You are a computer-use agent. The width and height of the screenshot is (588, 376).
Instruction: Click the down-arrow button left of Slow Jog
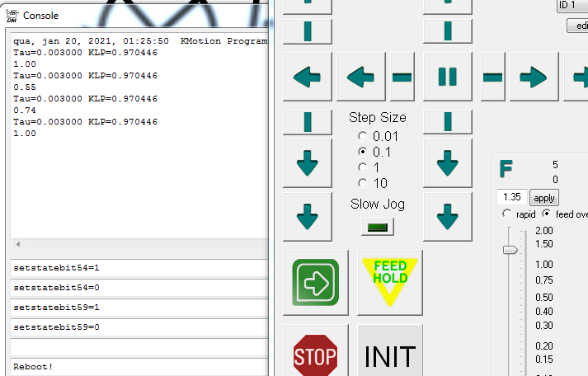click(307, 218)
